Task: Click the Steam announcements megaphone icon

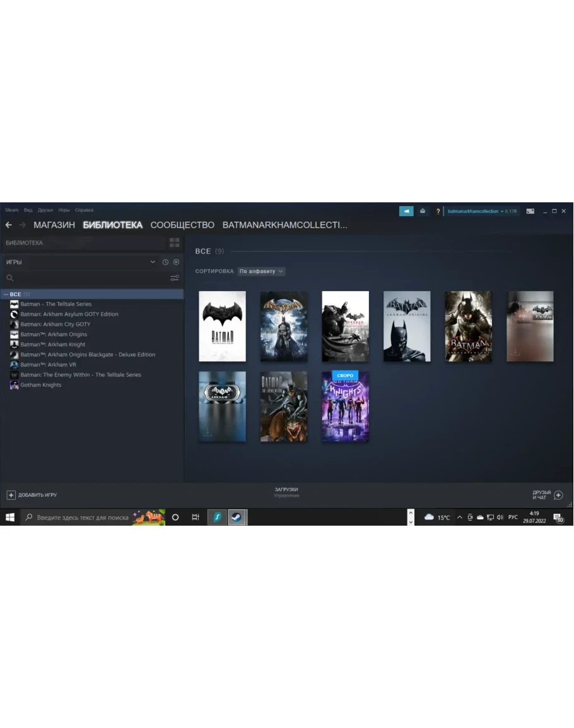Action: (x=406, y=211)
